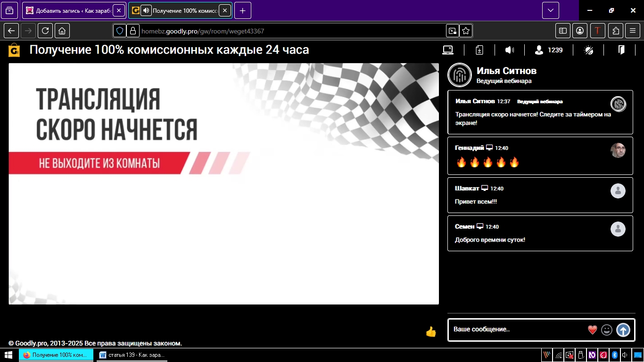Bookmark this page with the star icon
Screen dimensions: 644x362
point(466,31)
